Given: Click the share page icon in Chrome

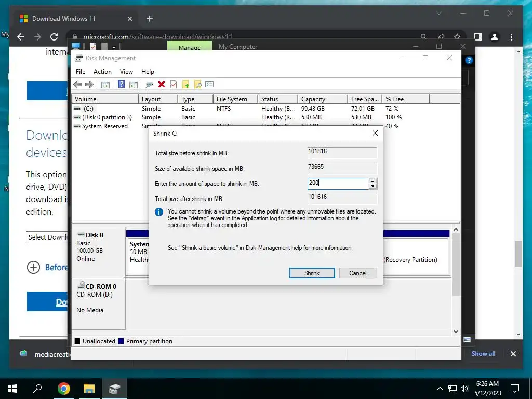Looking at the screenshot, I should (x=441, y=36).
